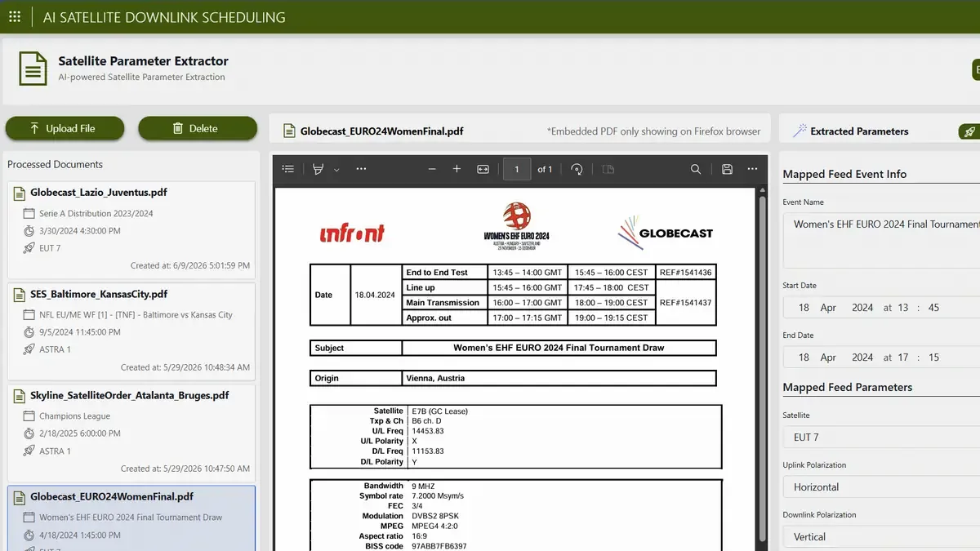Screen dimensions: 980x551
Task: Select the PDF highlight tool
Action: pyautogui.click(x=317, y=169)
